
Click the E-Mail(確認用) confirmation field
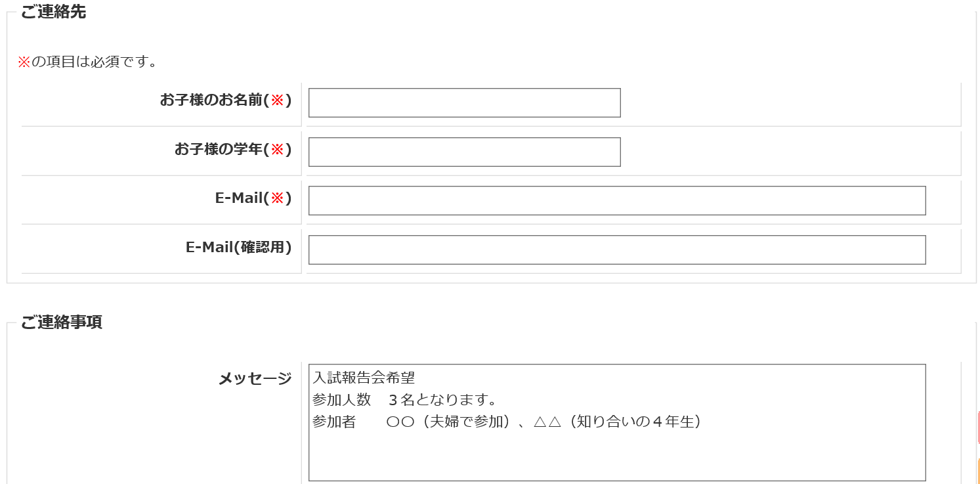616,250
